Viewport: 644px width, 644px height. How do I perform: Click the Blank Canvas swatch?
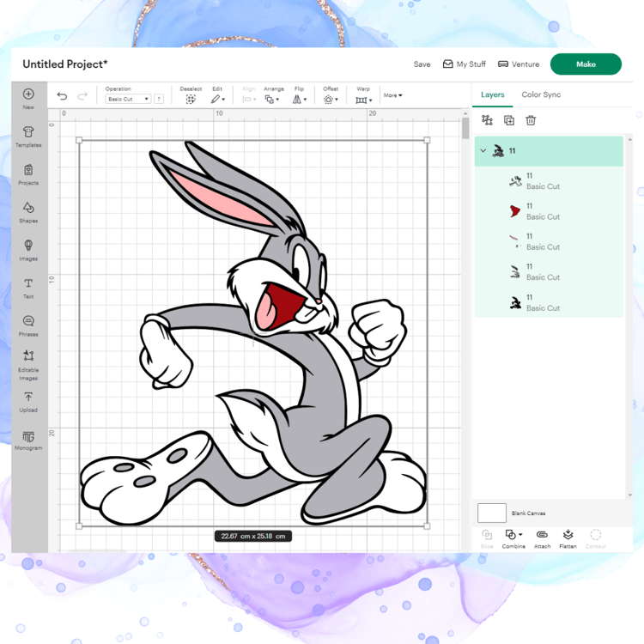pos(492,513)
